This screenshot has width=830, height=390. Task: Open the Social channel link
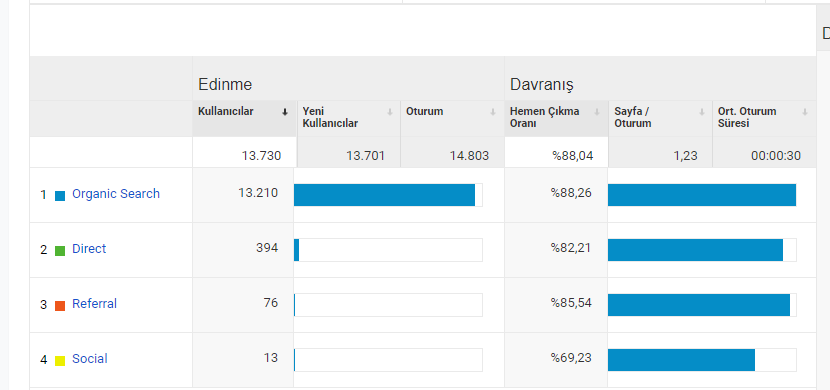pyautogui.click(x=89, y=359)
